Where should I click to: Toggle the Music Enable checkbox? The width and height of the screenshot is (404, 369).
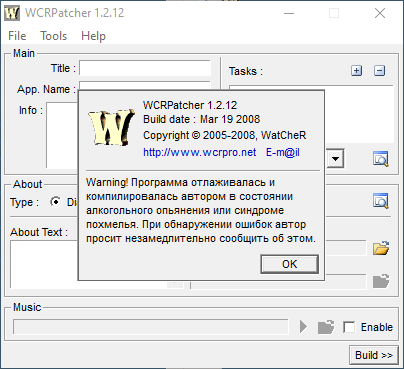pos(349,327)
